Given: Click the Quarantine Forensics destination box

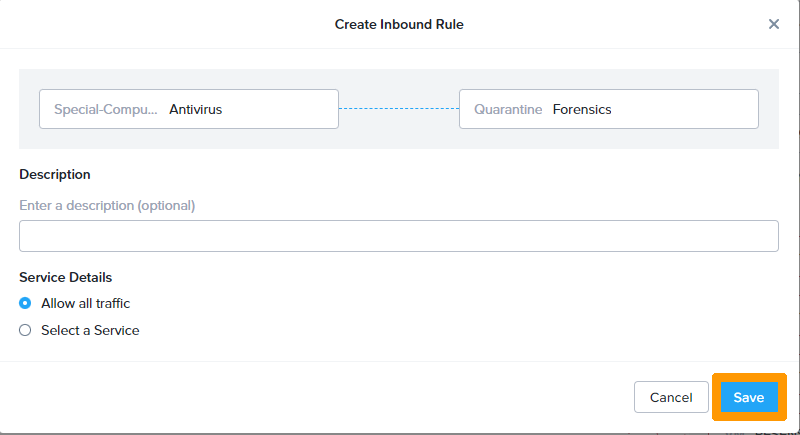Looking at the screenshot, I should [609, 109].
